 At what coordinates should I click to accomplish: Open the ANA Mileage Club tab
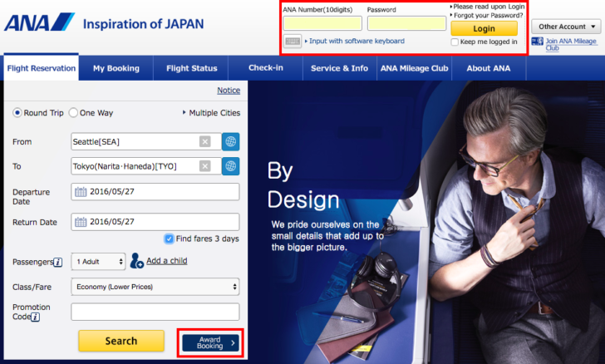coord(415,68)
